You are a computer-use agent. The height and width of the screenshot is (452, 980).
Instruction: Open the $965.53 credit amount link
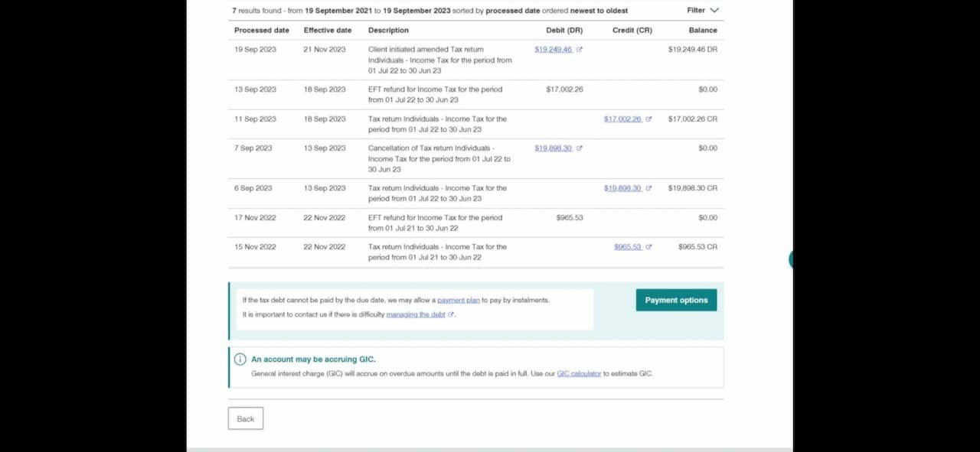(x=627, y=247)
